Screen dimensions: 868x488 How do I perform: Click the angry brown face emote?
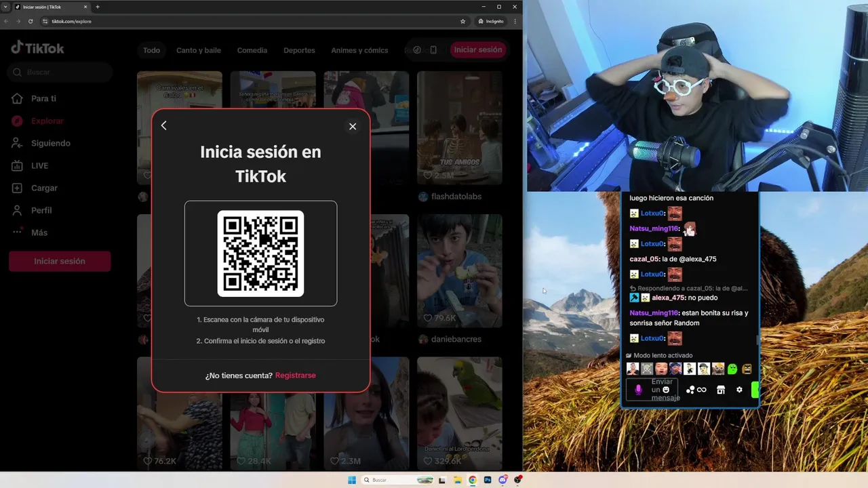(747, 369)
